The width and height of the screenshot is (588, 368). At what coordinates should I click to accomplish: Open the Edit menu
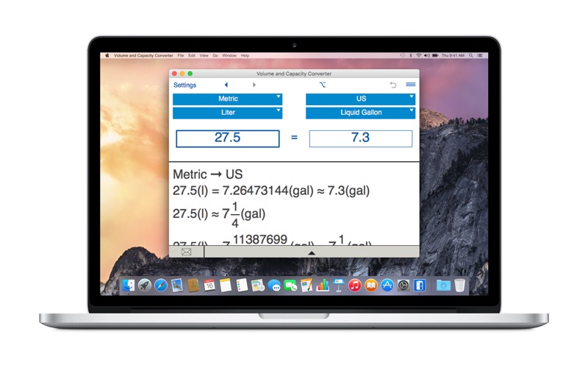tap(192, 56)
